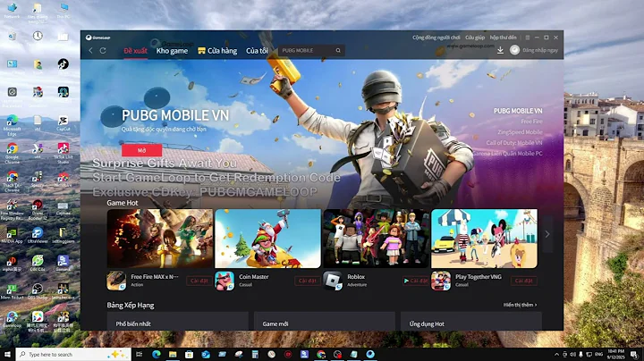Viewport: 644px width, 361px height.
Task: Select ZingSpeed Mobile in banner list
Action: pyautogui.click(x=520, y=132)
